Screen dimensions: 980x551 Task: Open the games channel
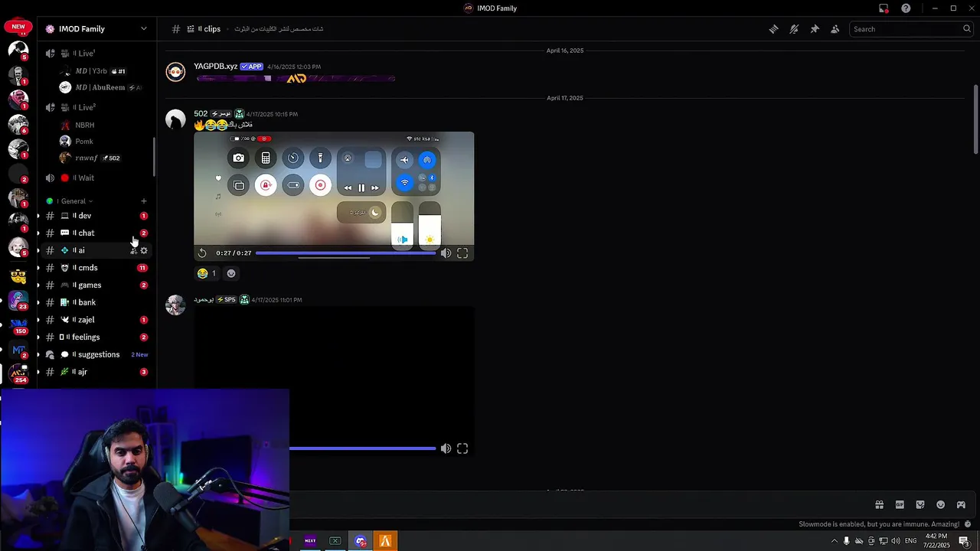(x=96, y=285)
